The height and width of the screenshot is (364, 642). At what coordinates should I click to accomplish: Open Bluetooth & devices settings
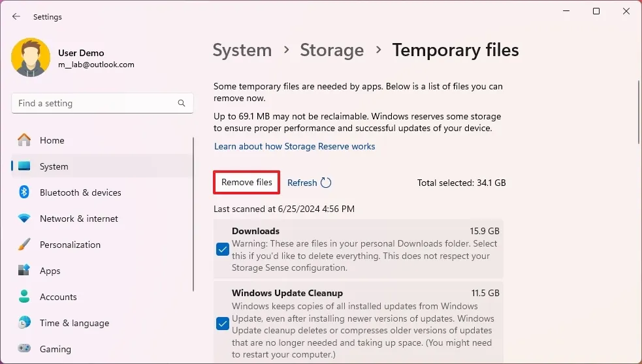102,192
